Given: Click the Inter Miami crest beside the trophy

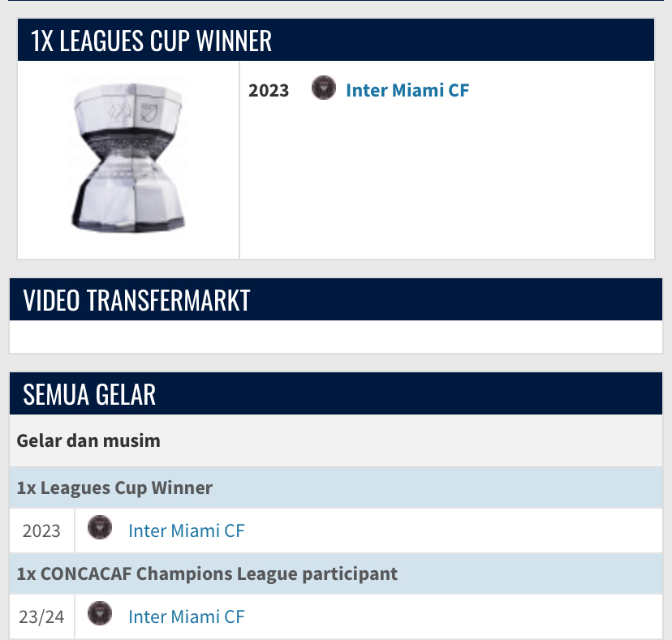Looking at the screenshot, I should tap(324, 88).
